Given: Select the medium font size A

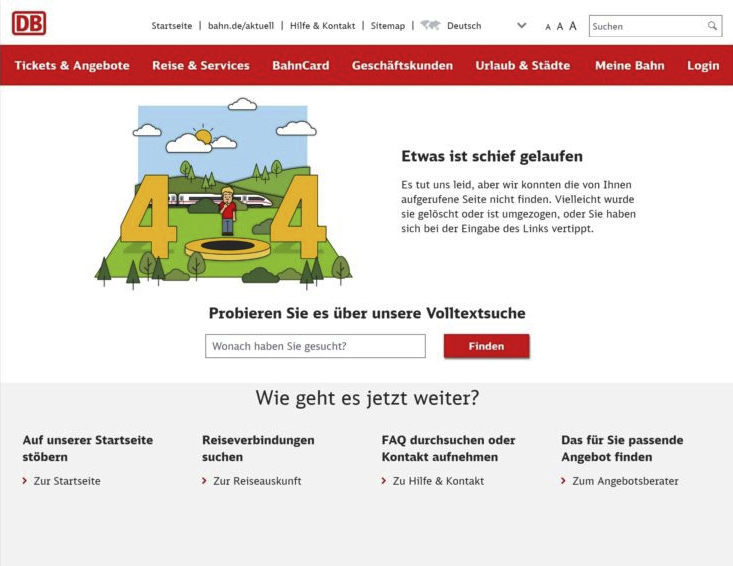Looking at the screenshot, I should coord(560,27).
